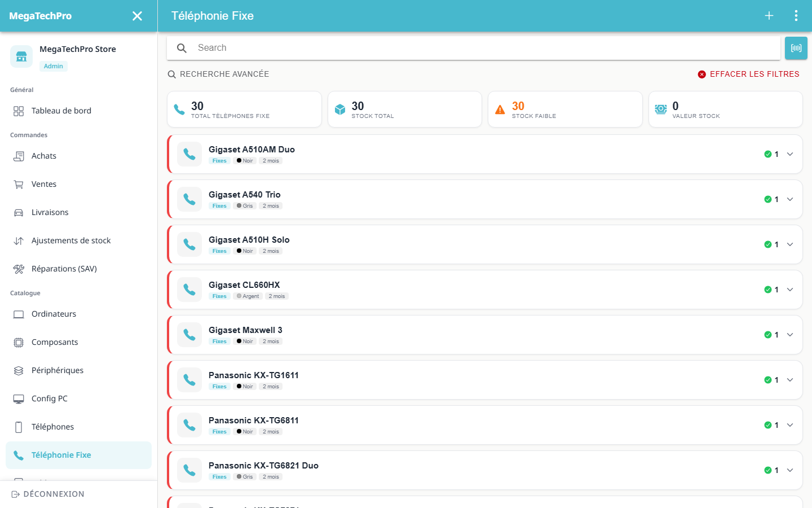Open the Ordinateurs catalogue

click(78, 314)
